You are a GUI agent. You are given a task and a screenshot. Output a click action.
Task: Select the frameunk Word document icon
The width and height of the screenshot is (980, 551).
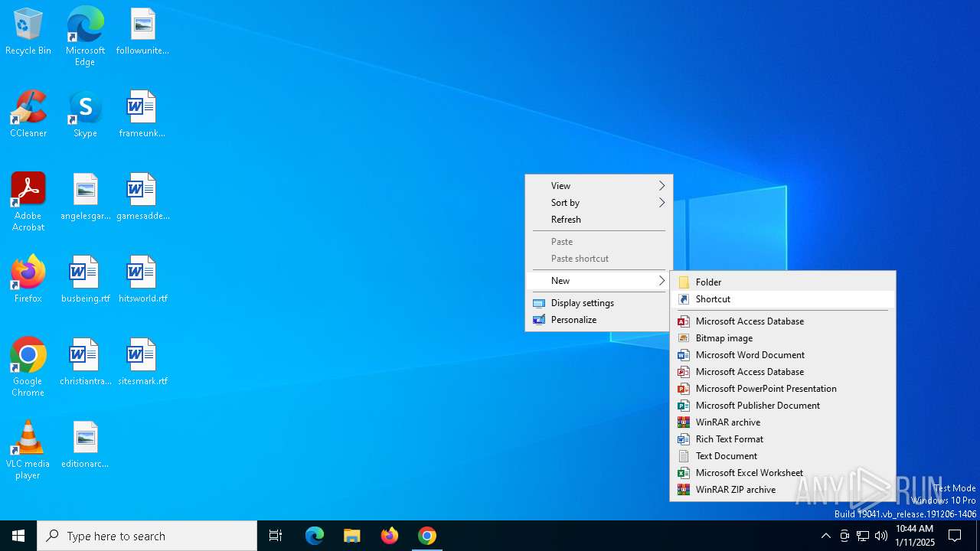(142, 115)
